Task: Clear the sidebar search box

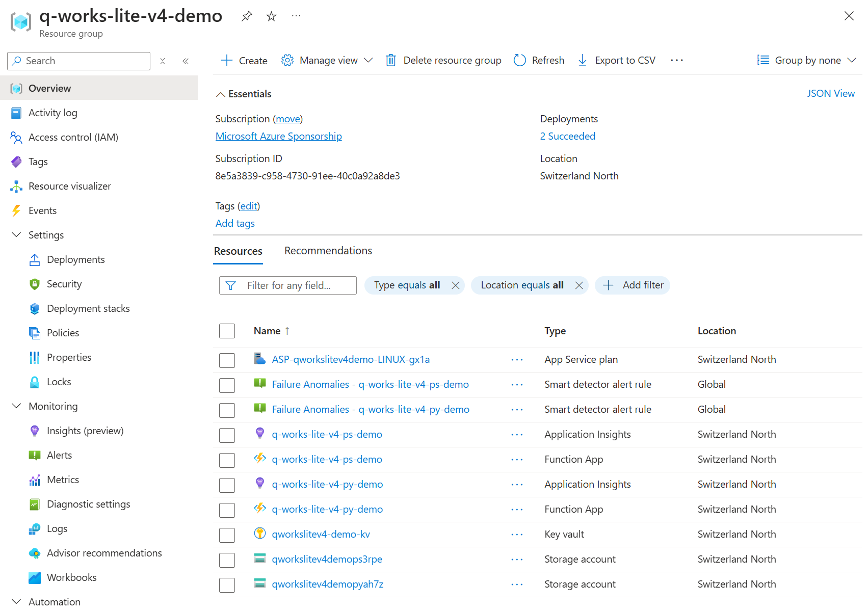Action: click(163, 61)
